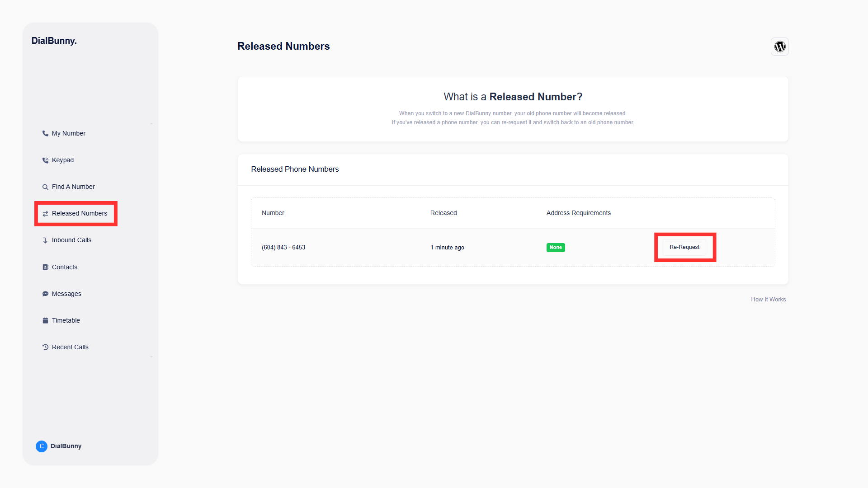This screenshot has width=868, height=488.
Task: Navigate to the Messages section
Action: pyautogui.click(x=66, y=294)
